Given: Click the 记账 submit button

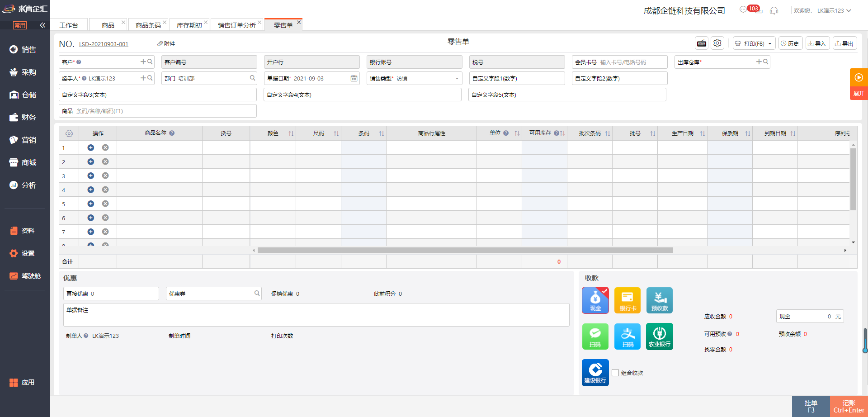Looking at the screenshot, I should pyautogui.click(x=849, y=406).
